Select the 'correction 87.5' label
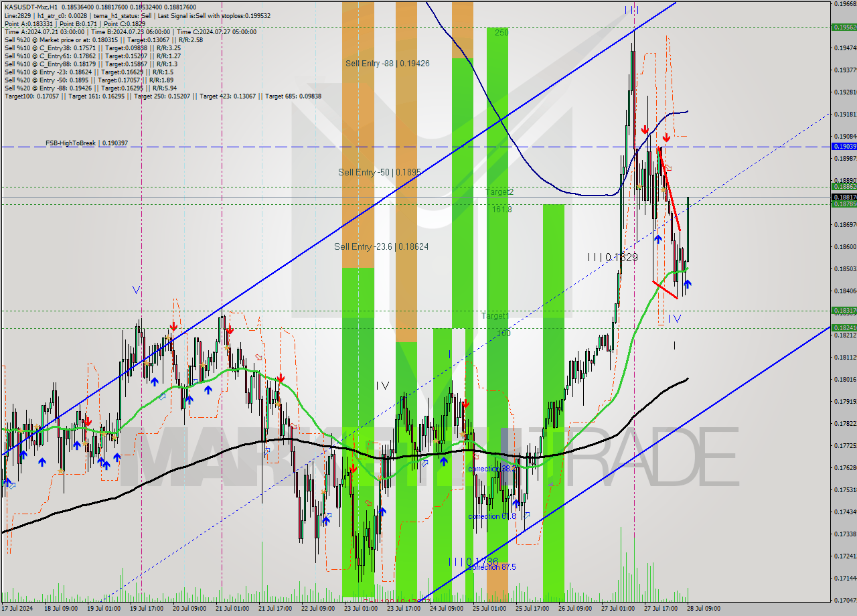The height and width of the screenshot is (616, 857). coord(492,567)
